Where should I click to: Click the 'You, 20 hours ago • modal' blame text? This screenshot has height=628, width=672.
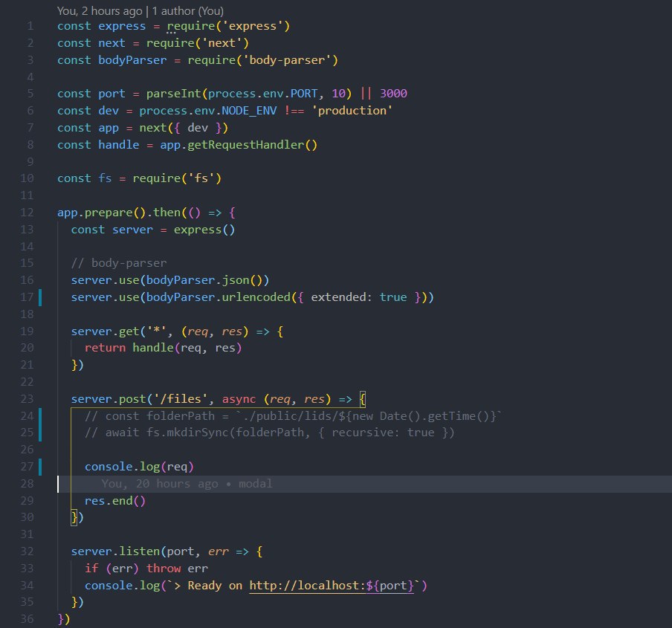pyautogui.click(x=187, y=484)
